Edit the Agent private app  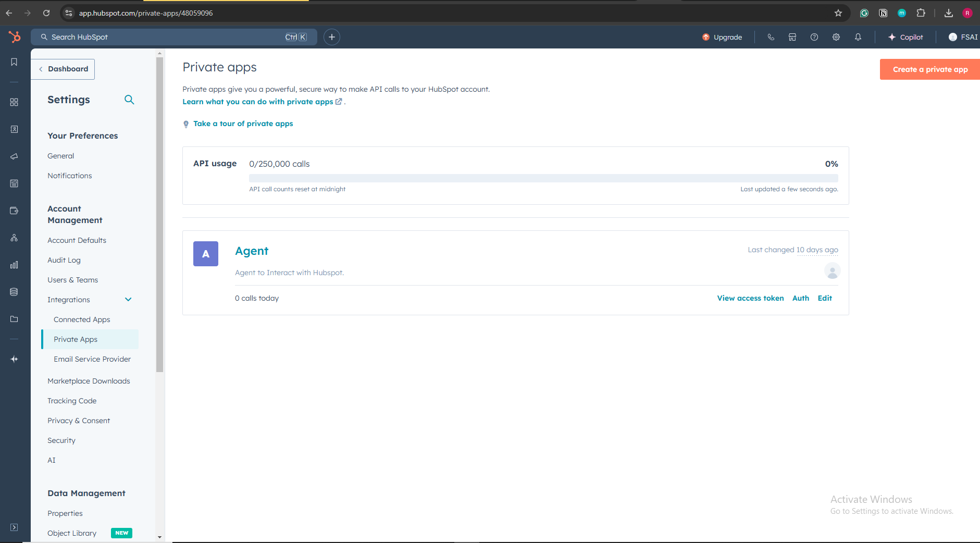tap(825, 298)
